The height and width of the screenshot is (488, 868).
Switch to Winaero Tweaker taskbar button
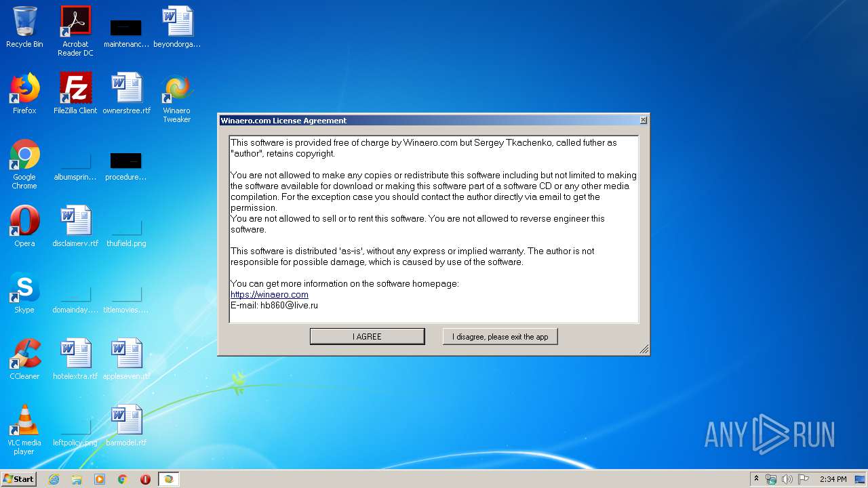pos(168,479)
